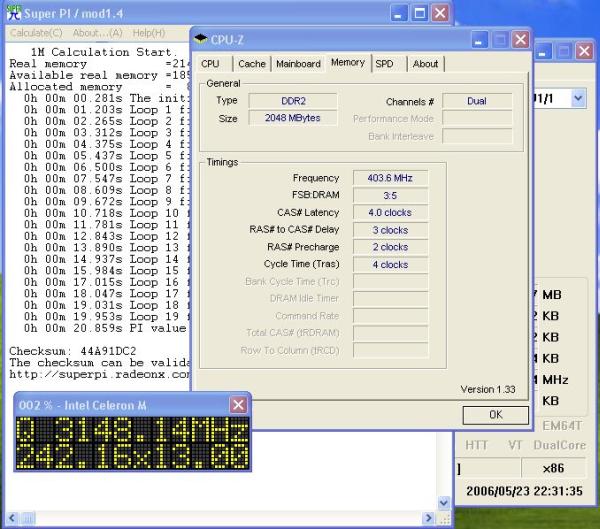Close the background window behind CPU-Z
600x529 pixels.
pos(584,51)
